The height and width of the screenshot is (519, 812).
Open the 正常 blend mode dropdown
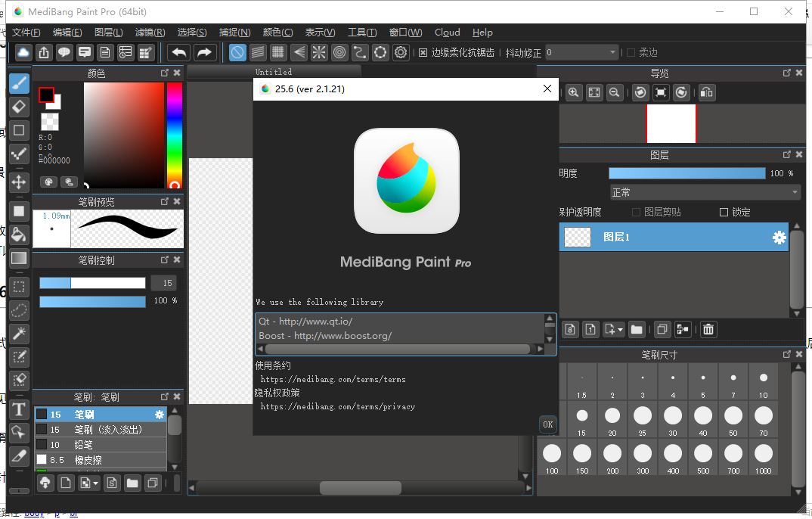(705, 193)
